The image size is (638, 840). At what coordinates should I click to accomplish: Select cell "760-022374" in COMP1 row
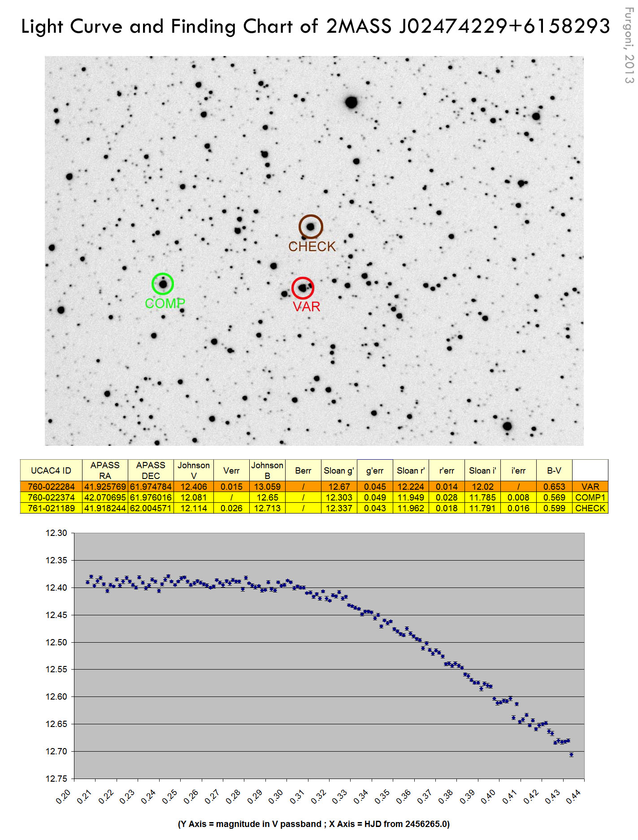[51, 497]
